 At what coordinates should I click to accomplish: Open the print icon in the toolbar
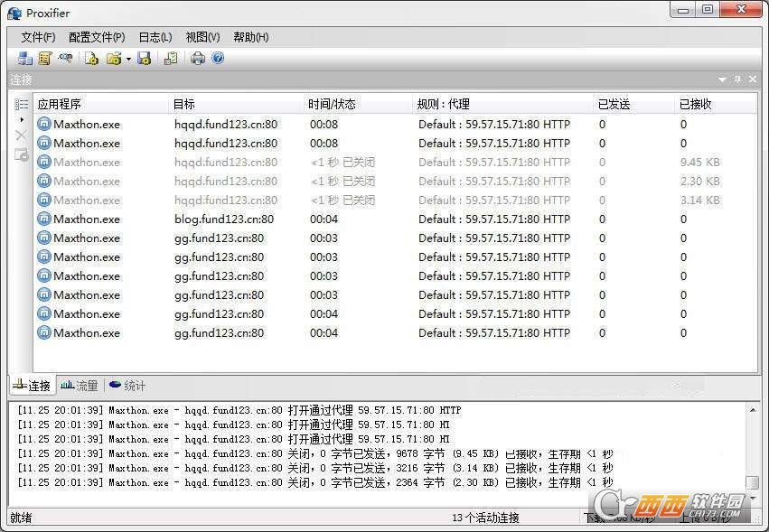pyautogui.click(x=199, y=58)
